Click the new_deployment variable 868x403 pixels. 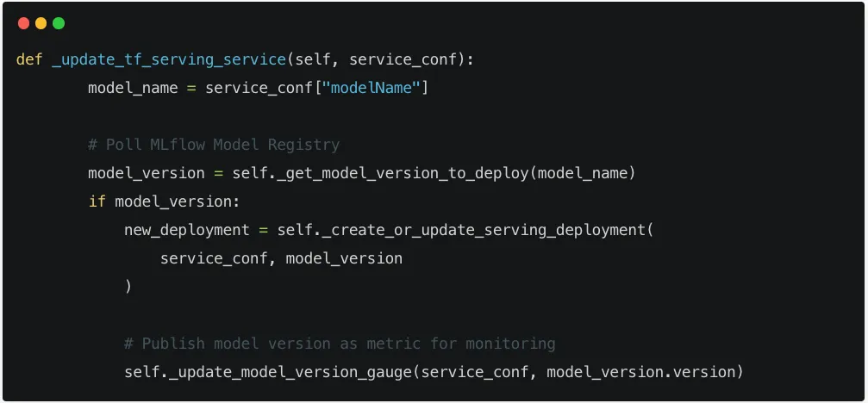pyautogui.click(x=187, y=230)
